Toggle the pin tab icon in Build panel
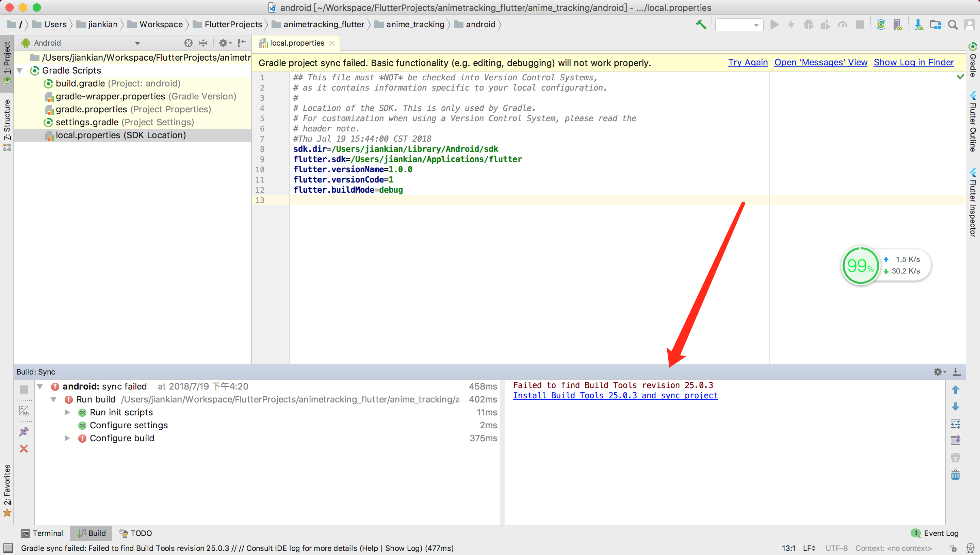The width and height of the screenshot is (980, 555). click(24, 431)
